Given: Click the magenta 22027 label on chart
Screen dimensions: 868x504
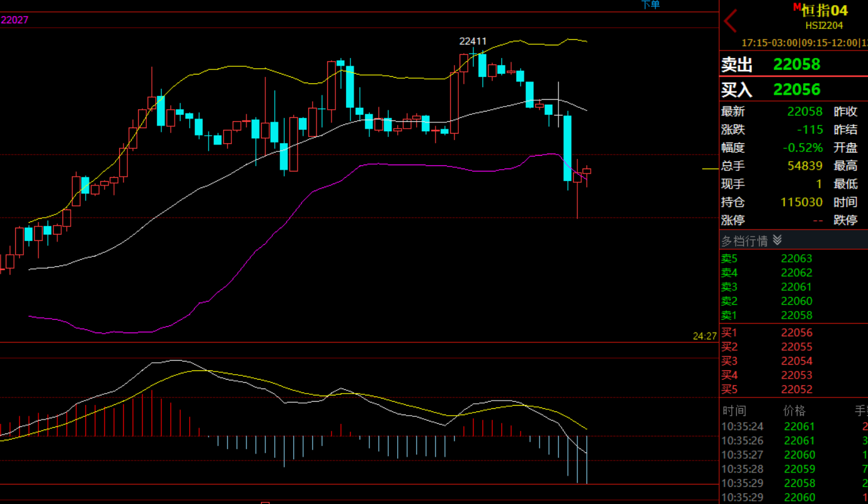Looking at the screenshot, I should (x=14, y=20).
